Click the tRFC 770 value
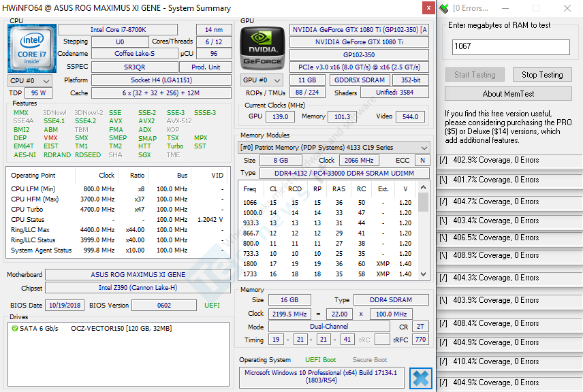583x392 pixels. (x=420, y=339)
